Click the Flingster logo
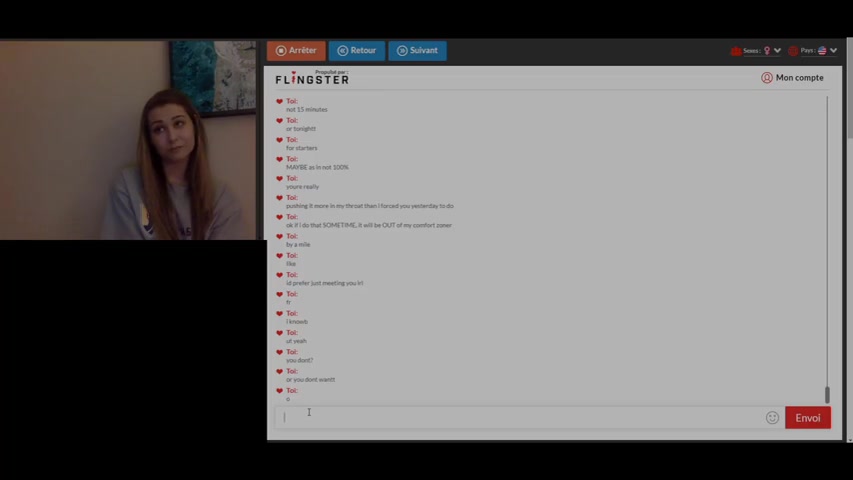The image size is (853, 480). [x=312, y=78]
